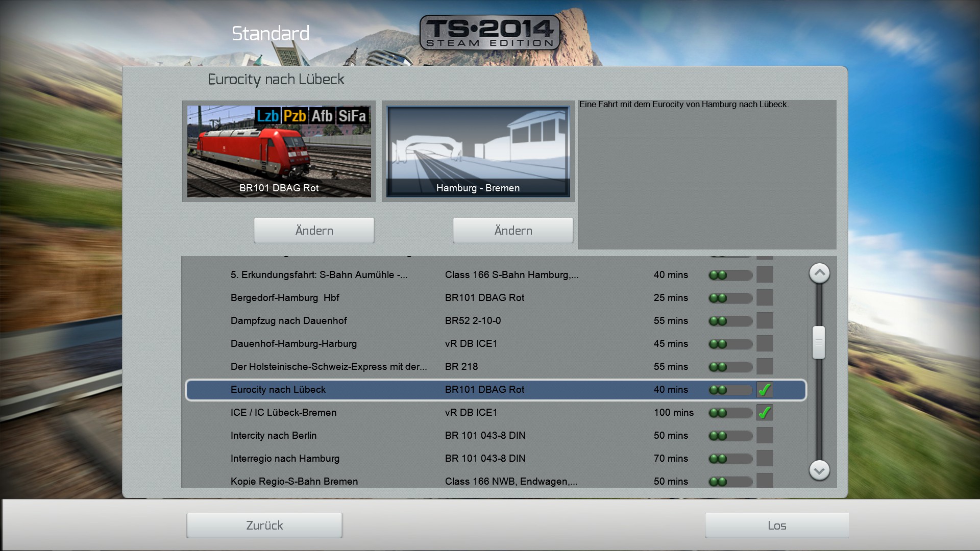This screenshot has height=551, width=980.
Task: Toggle completion box for Bergedorf-Hamburg Hbf
Action: (764, 298)
